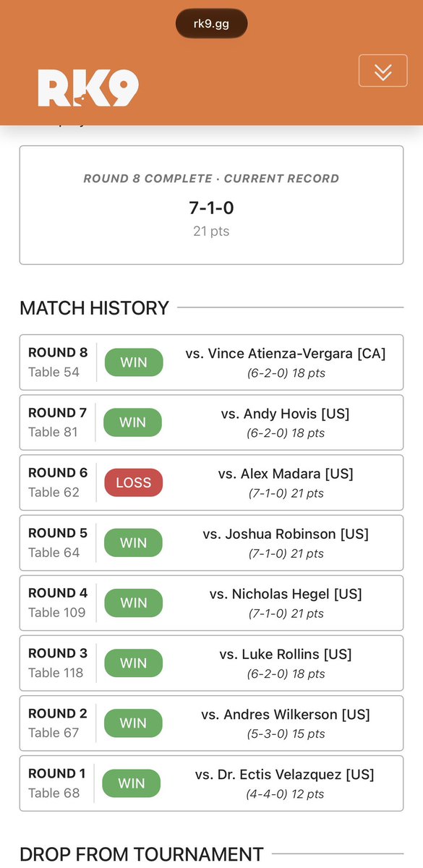
Task: Open opponent Dr. Ectis Velazquez [US]
Action: (x=285, y=775)
